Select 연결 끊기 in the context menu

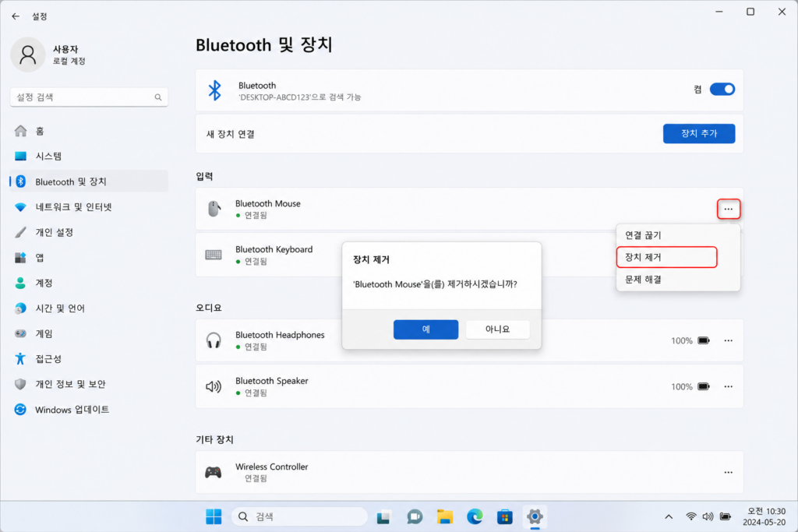[x=643, y=235]
